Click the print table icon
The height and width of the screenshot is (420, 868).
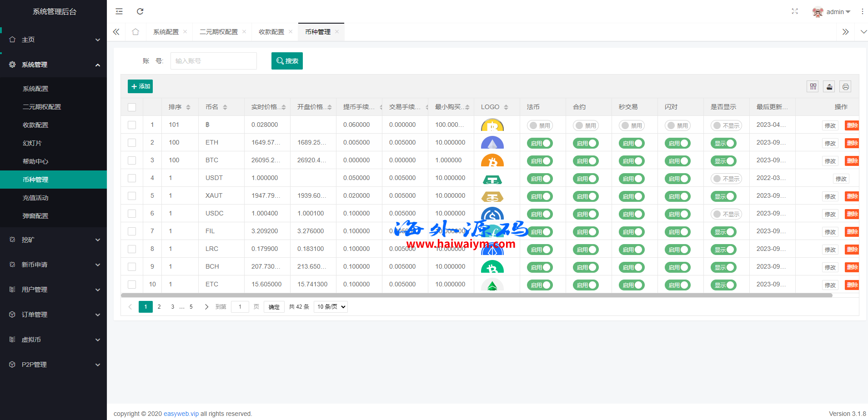coord(845,86)
